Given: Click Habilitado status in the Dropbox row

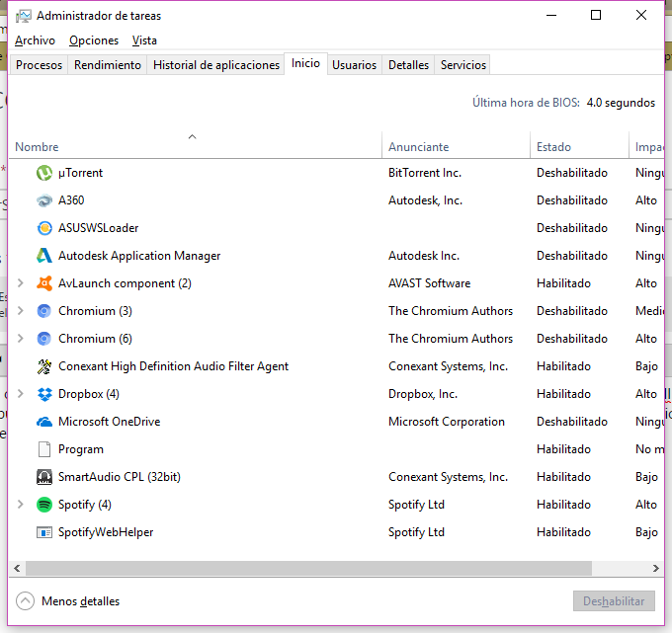Looking at the screenshot, I should [563, 394].
